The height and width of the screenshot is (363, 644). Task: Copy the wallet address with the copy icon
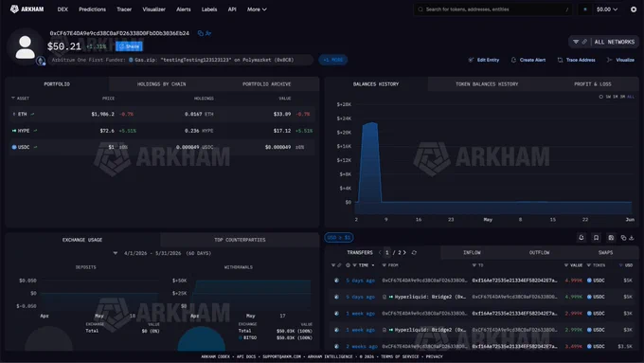(201, 33)
